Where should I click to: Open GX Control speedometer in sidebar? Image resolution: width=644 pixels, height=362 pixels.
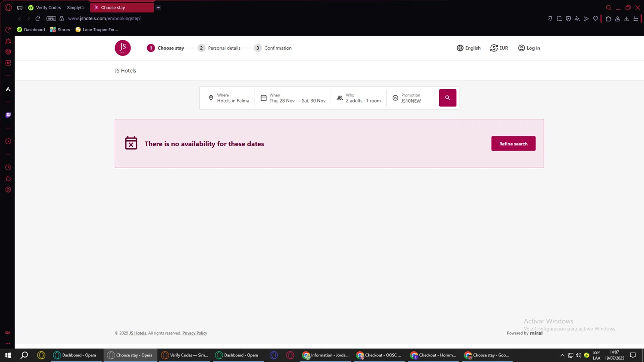click(8, 30)
